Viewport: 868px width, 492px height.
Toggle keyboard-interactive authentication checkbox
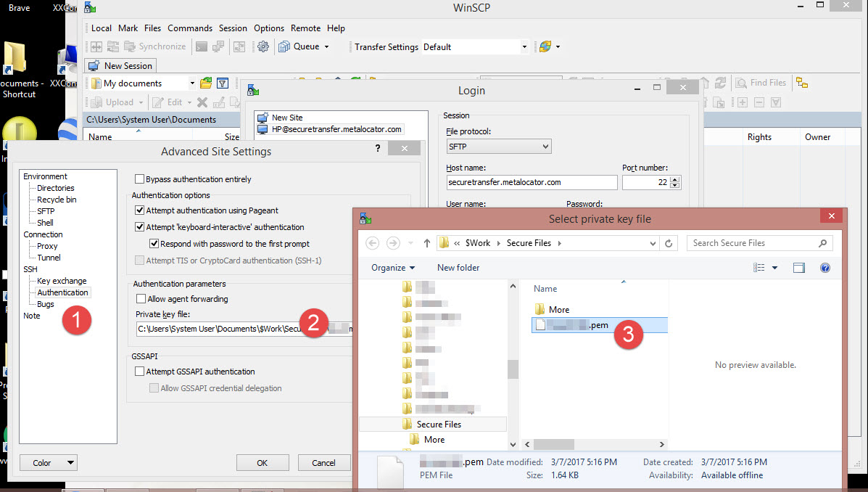coord(139,227)
